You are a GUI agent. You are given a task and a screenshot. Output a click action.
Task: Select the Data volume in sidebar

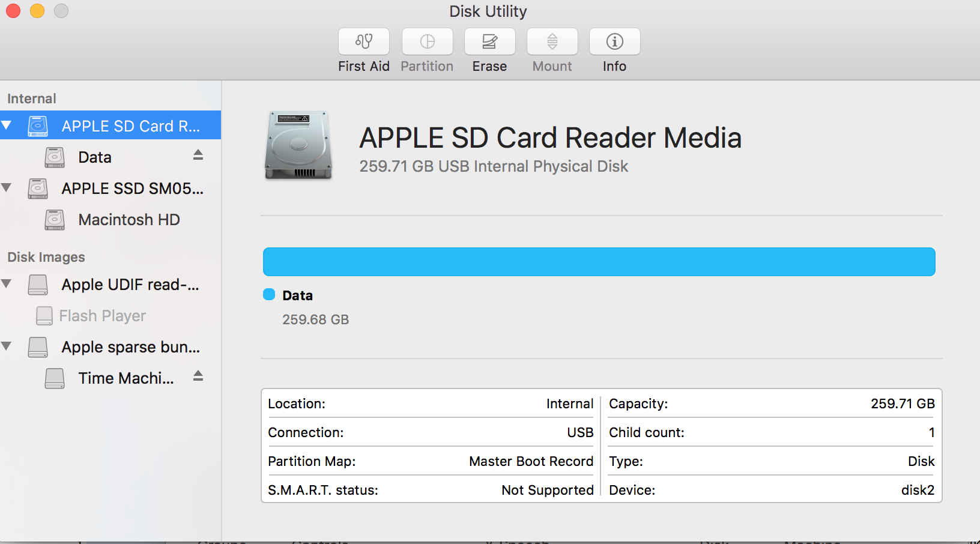95,157
